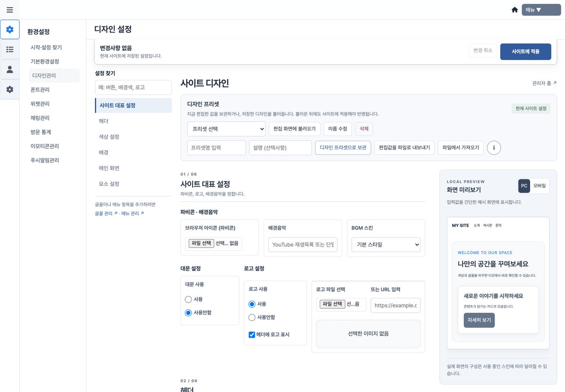565x392 pixels.
Task: Select the gear settings icon in sidebar rail
Action: (10, 30)
